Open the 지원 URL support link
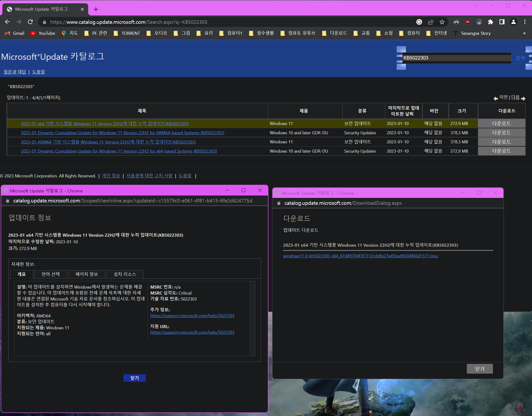Screen dimensions: 532x416 pos(192,332)
